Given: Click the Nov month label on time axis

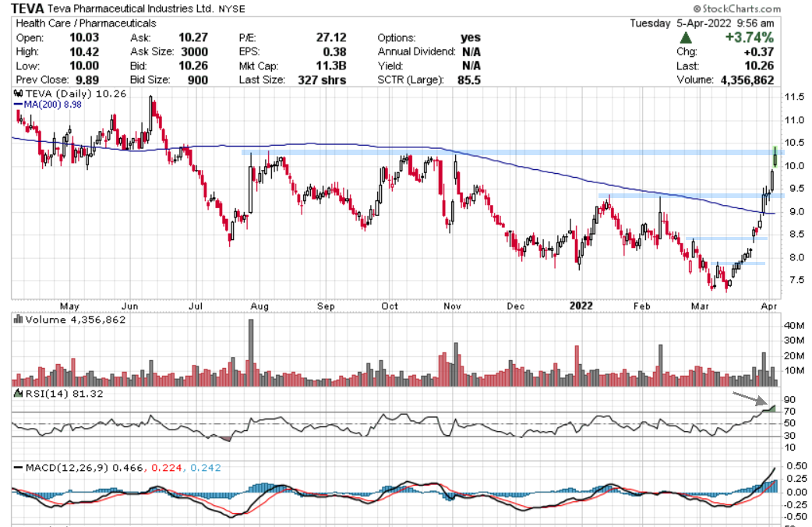Looking at the screenshot, I should coord(452,306).
